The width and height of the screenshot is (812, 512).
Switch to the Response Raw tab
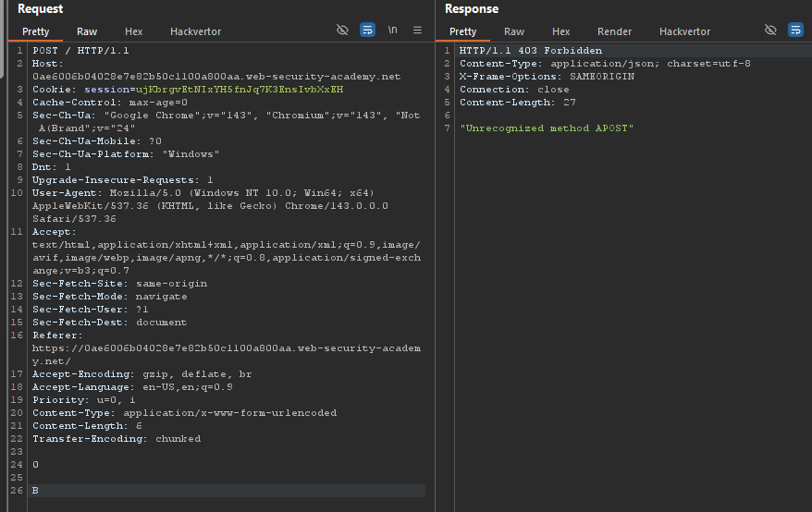[x=514, y=31]
